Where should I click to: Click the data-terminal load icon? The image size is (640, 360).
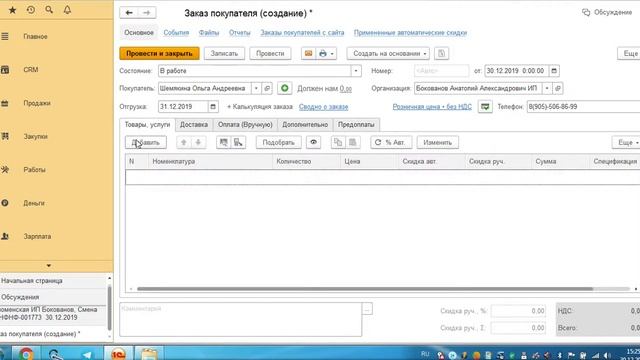tap(238, 142)
